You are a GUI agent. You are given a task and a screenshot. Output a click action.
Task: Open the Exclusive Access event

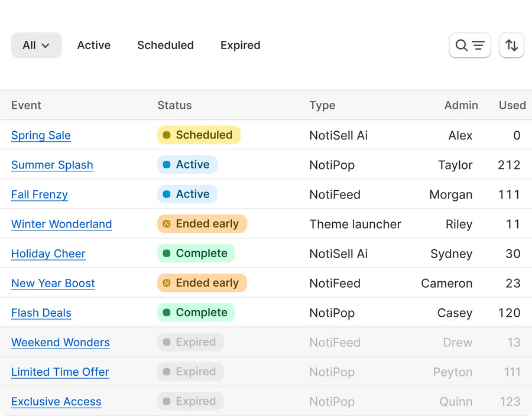coord(56,401)
